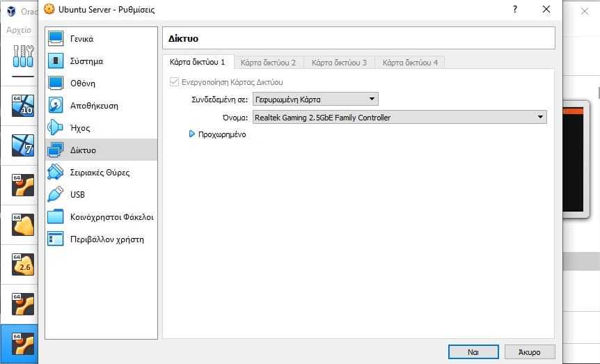The image size is (600, 364).
Task: Select the Windows 7 VM icon
Action: 23,145
